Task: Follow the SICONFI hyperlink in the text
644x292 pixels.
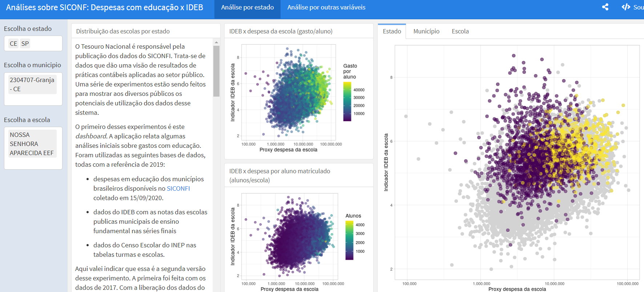Action: click(178, 188)
